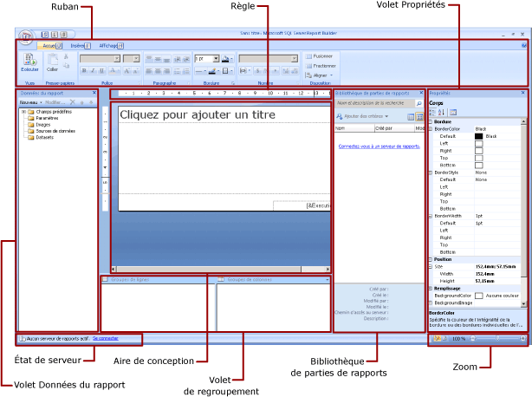Click the grow font size icon
Image resolution: width=532 pixels, height=397 pixels.
(x=127, y=70)
